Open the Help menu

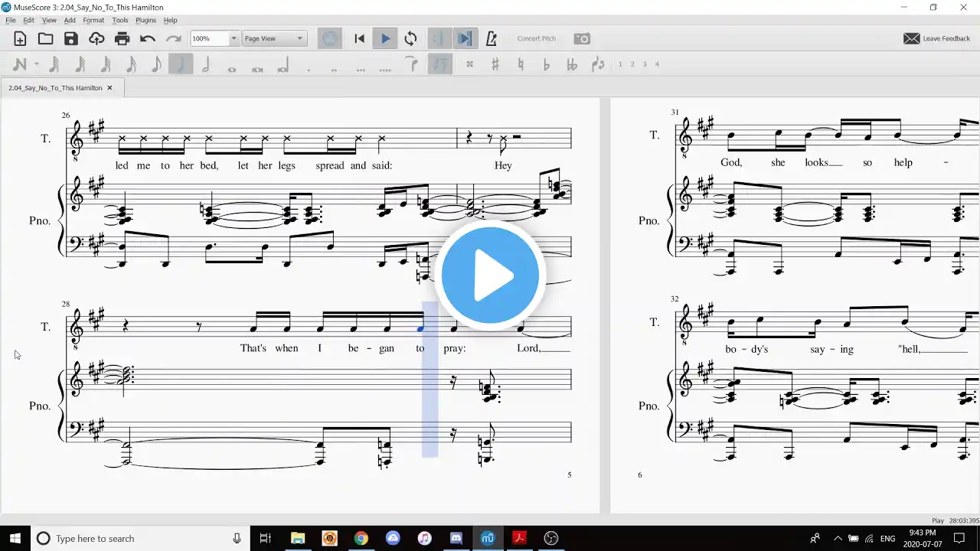(x=171, y=21)
